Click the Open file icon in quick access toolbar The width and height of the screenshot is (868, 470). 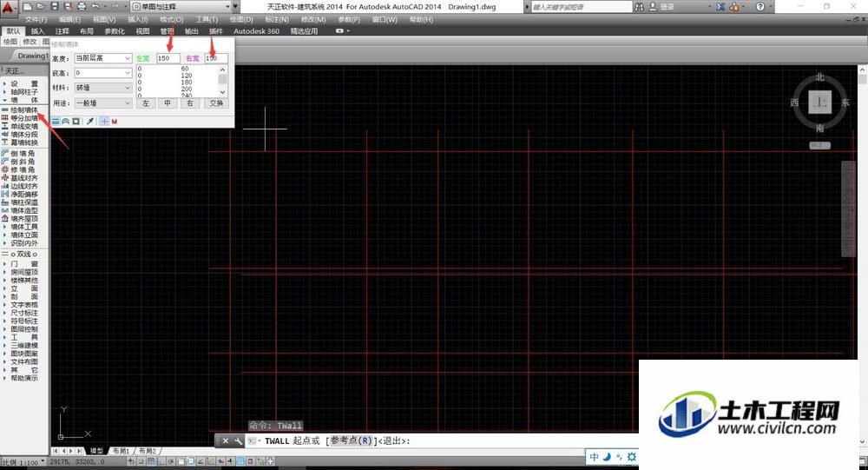(x=41, y=6)
